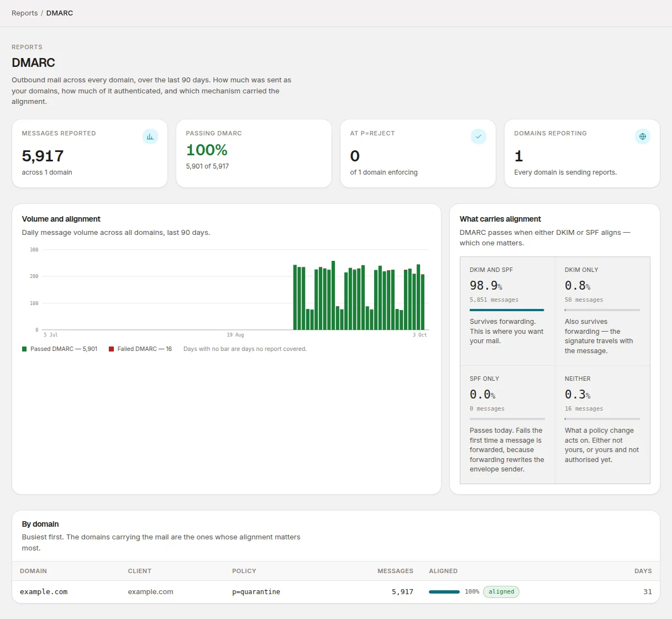Click the 'Volume and alignment' heading
672x619 pixels.
pyautogui.click(x=61, y=219)
